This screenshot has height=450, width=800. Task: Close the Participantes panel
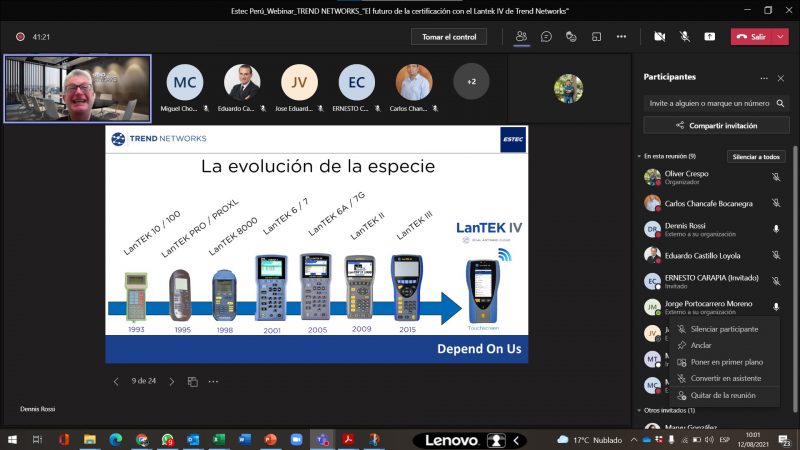[x=782, y=77]
